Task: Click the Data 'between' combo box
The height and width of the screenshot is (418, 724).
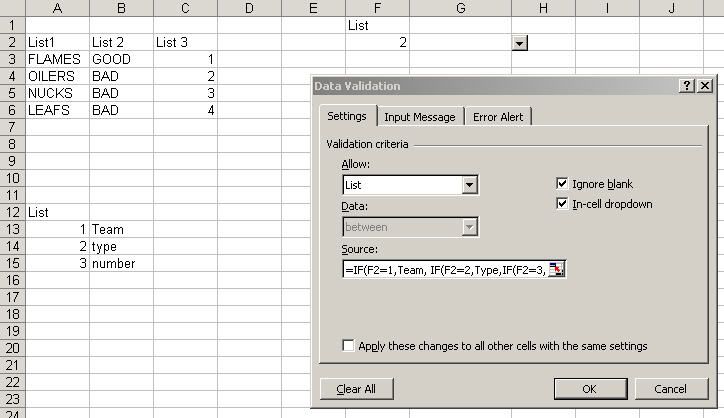Action: point(410,227)
